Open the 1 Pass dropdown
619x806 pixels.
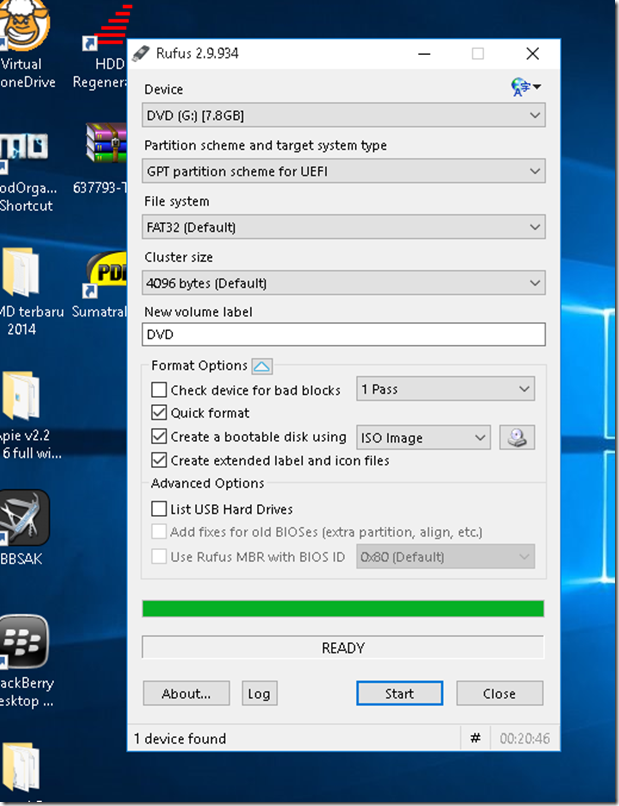coord(445,389)
